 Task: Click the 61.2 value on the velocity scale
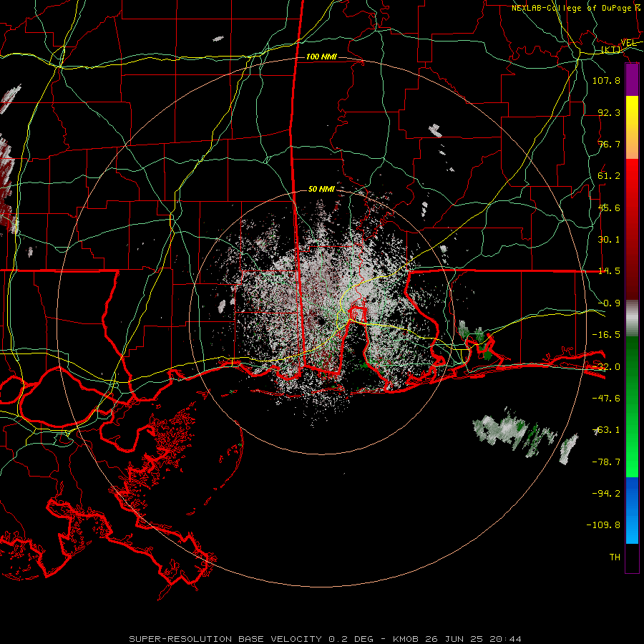pyautogui.click(x=609, y=176)
